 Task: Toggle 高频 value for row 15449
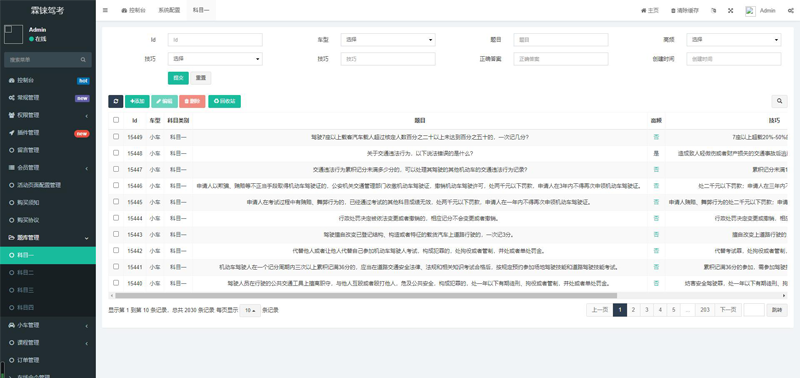656,137
